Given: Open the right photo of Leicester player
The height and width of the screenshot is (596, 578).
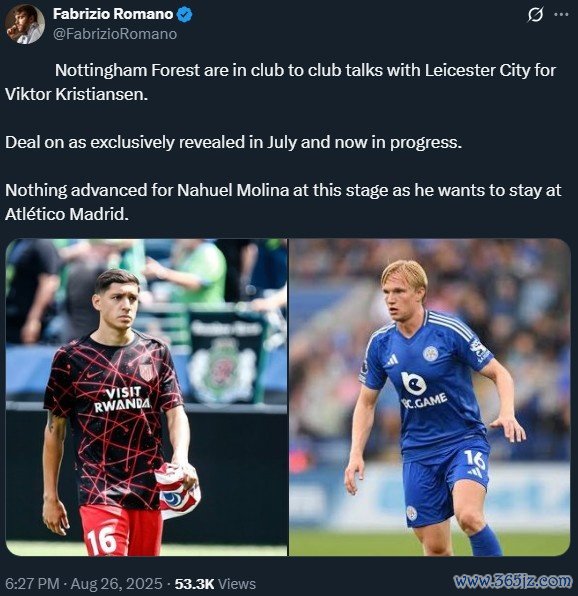Looking at the screenshot, I should point(430,397).
